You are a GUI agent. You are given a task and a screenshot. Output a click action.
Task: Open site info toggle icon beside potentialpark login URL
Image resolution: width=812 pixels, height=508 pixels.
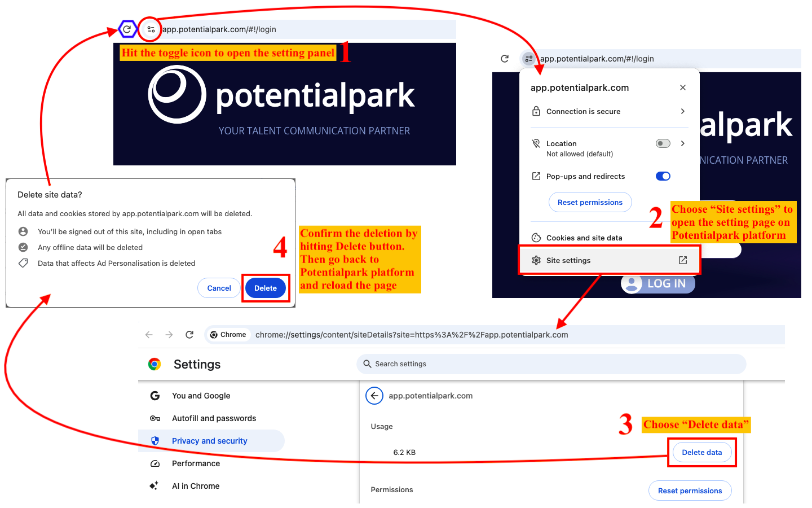[x=151, y=29]
